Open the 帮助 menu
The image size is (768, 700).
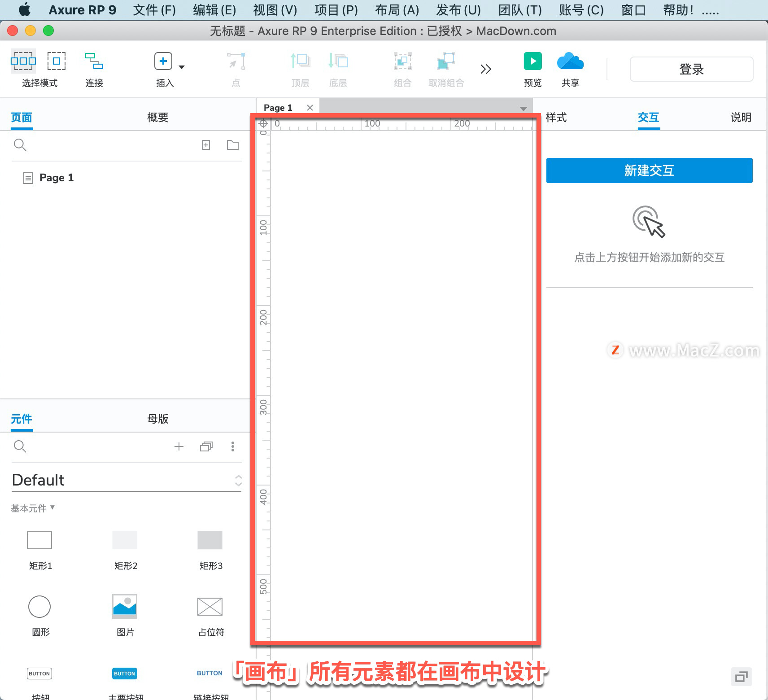678,10
